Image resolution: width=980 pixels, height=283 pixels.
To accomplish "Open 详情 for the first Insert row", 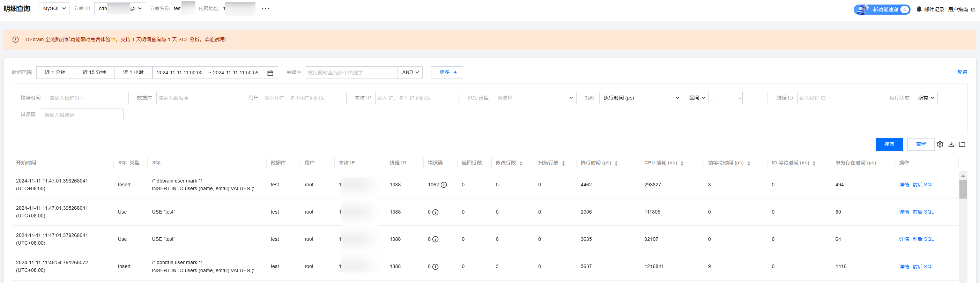I will pos(904,185).
